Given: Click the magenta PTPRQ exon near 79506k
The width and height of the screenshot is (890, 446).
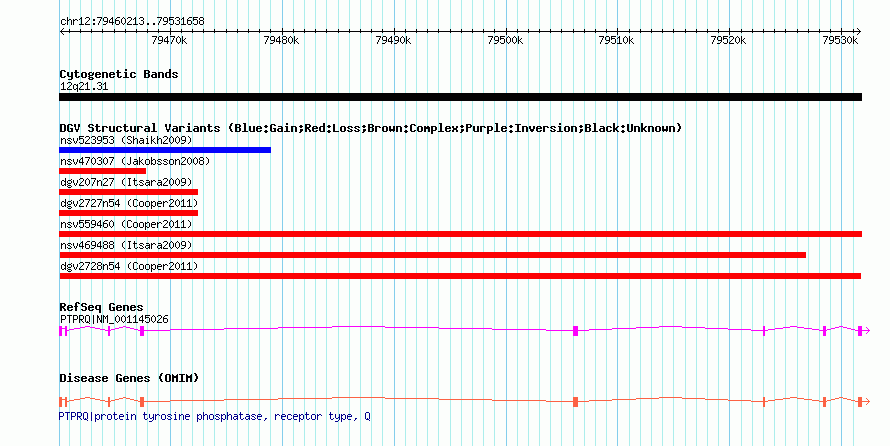Looking at the screenshot, I should pyautogui.click(x=576, y=331).
